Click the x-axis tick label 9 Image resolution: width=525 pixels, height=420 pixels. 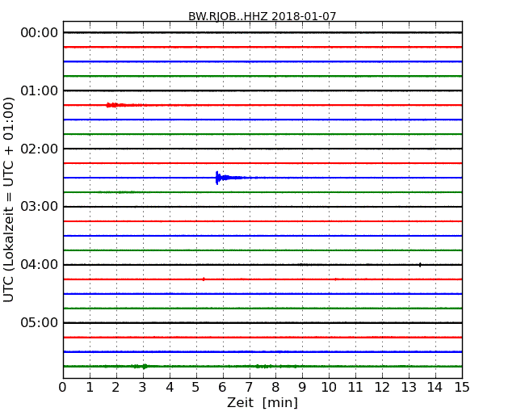302,388
